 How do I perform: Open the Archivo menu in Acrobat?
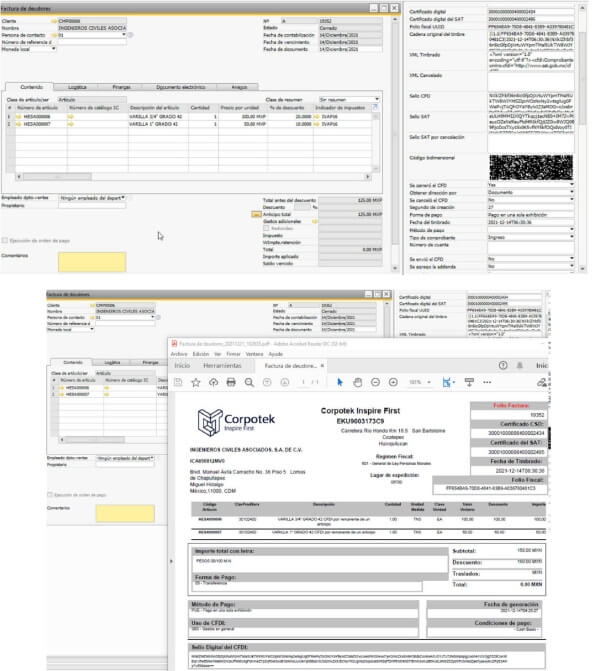coord(179,354)
